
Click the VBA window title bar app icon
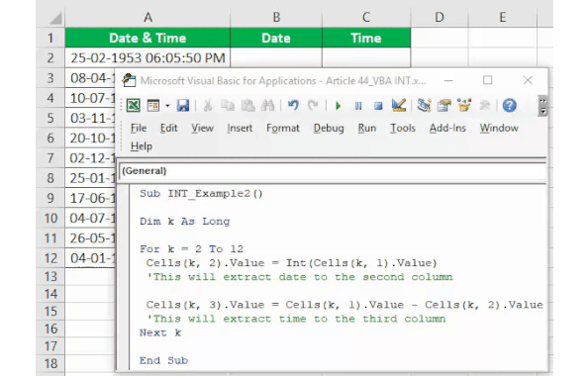click(129, 80)
